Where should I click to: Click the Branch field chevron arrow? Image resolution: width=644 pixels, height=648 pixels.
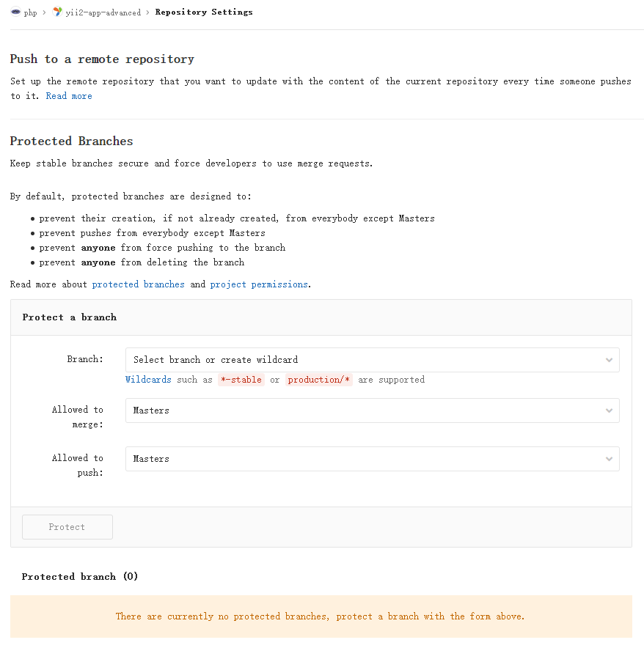609,360
